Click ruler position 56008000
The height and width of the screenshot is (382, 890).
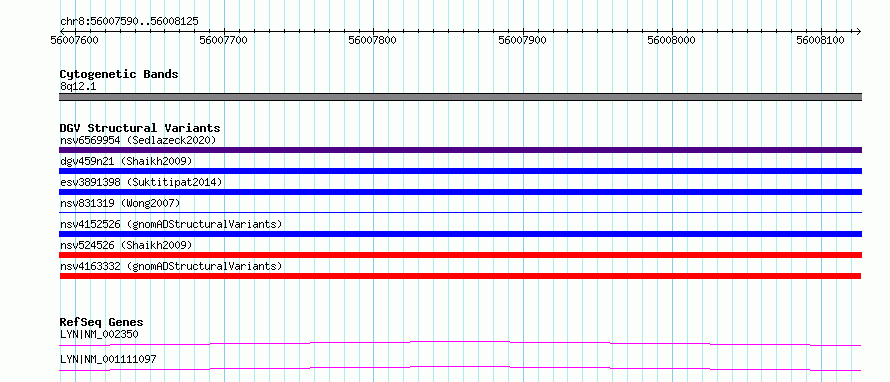(x=671, y=40)
